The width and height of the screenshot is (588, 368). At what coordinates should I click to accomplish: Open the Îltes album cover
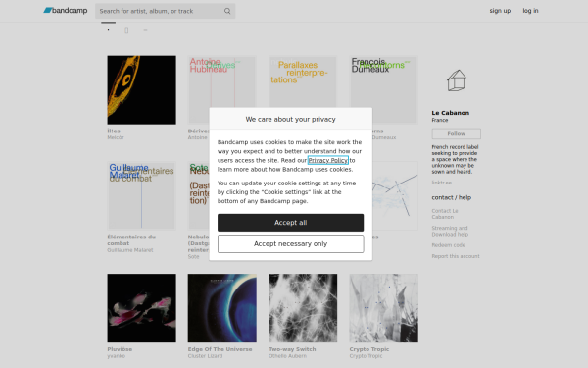[x=141, y=89]
